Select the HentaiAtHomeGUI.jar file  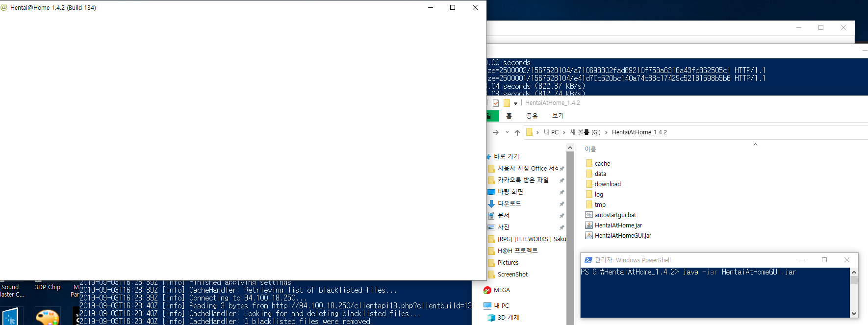[x=623, y=235]
